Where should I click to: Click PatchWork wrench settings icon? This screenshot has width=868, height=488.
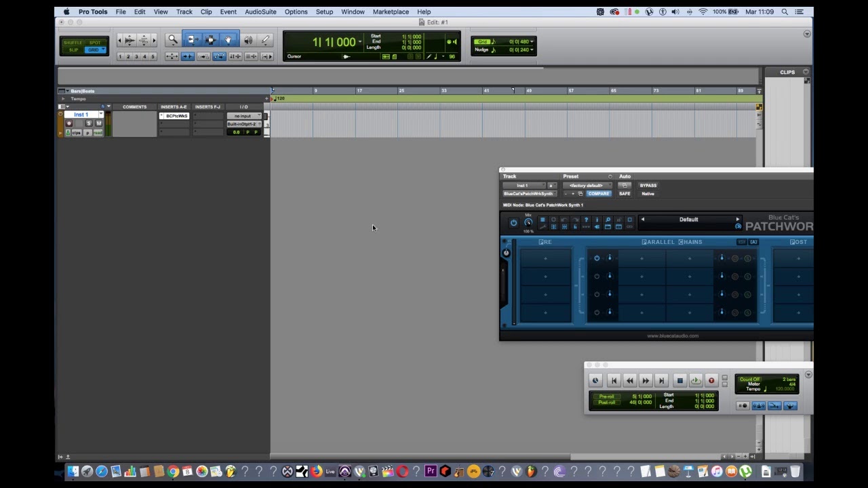coord(542,227)
